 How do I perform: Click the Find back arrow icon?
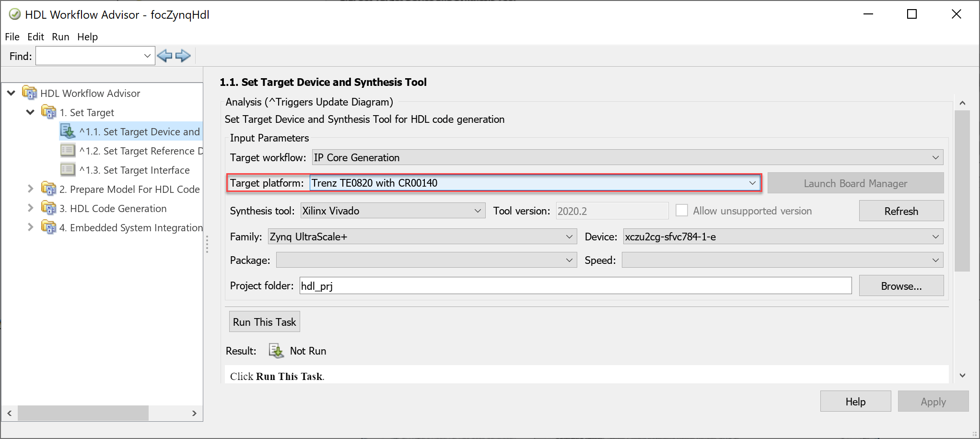(x=164, y=56)
